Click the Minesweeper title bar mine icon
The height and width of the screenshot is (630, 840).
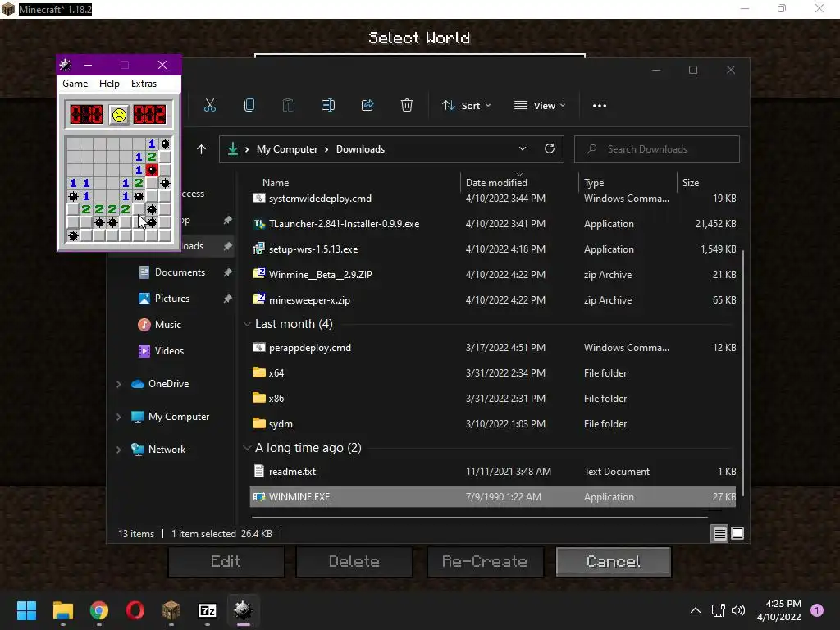66,65
